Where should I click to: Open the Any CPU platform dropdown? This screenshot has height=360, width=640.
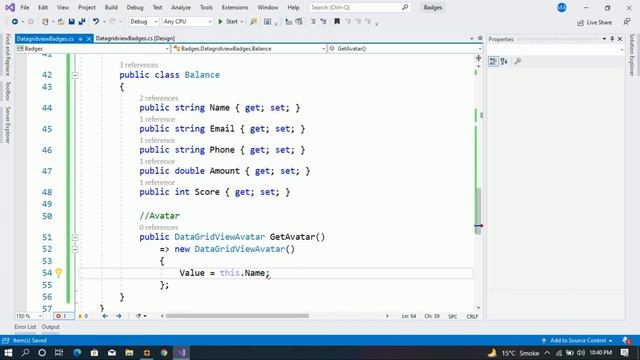coord(187,22)
